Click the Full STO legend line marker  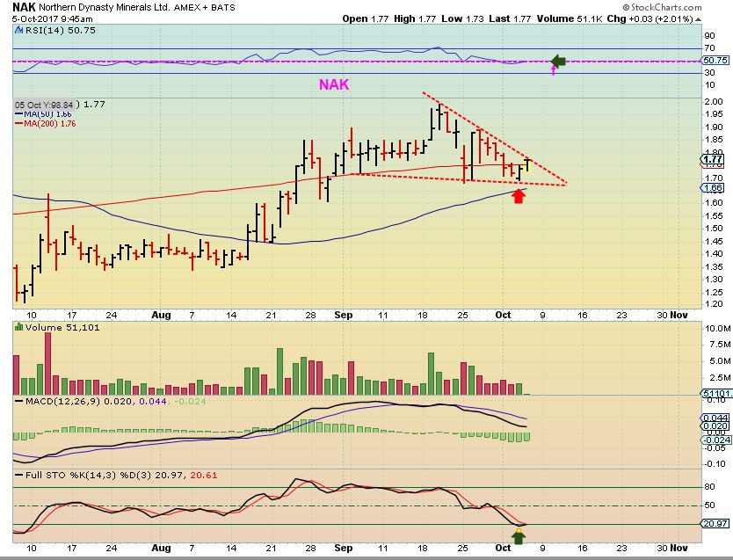[x=18, y=475]
